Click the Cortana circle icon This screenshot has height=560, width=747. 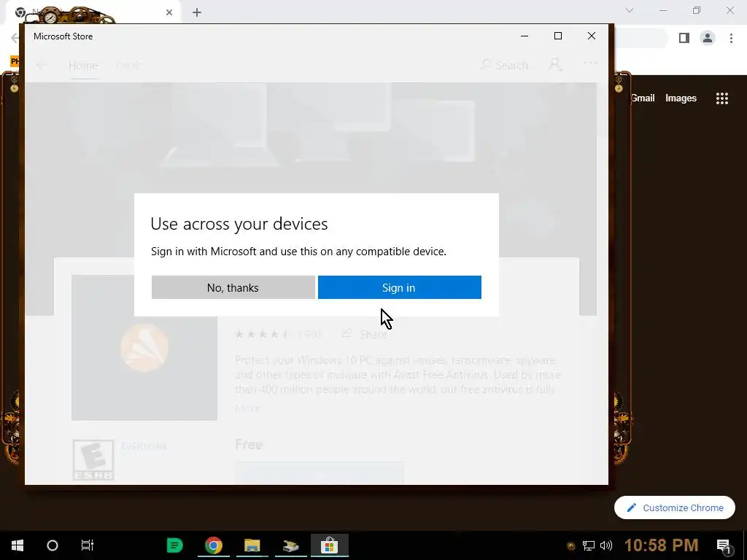pos(53,545)
